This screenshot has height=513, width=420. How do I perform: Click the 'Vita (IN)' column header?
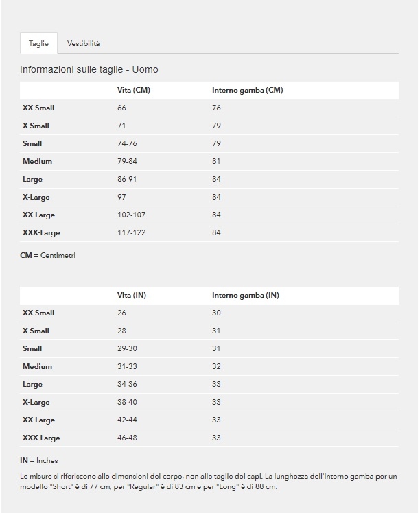tap(132, 296)
